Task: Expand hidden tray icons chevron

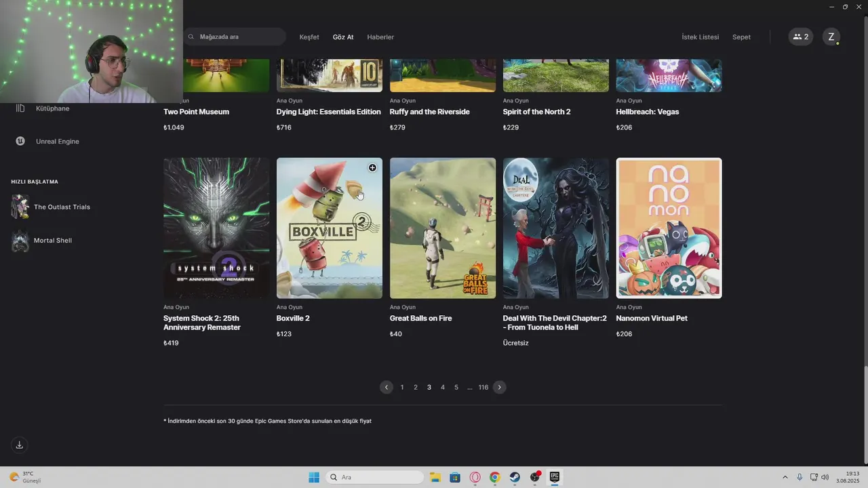Action: click(785, 477)
